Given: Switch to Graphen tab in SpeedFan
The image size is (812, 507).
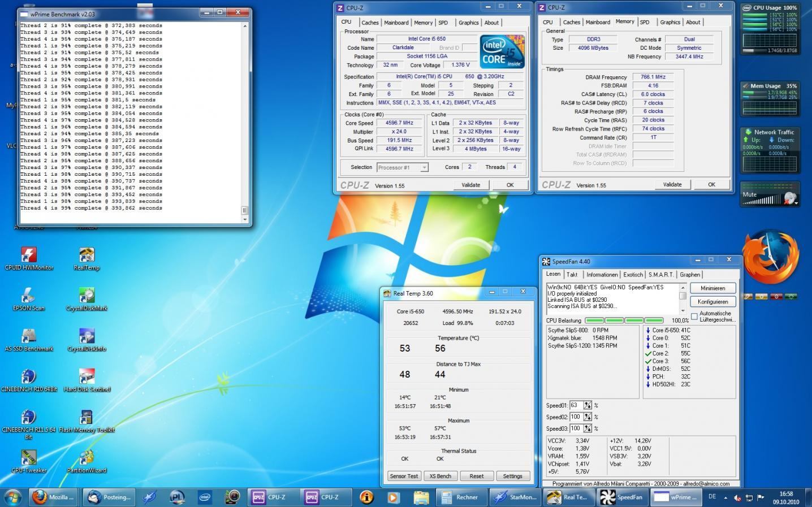Looking at the screenshot, I should coord(689,275).
